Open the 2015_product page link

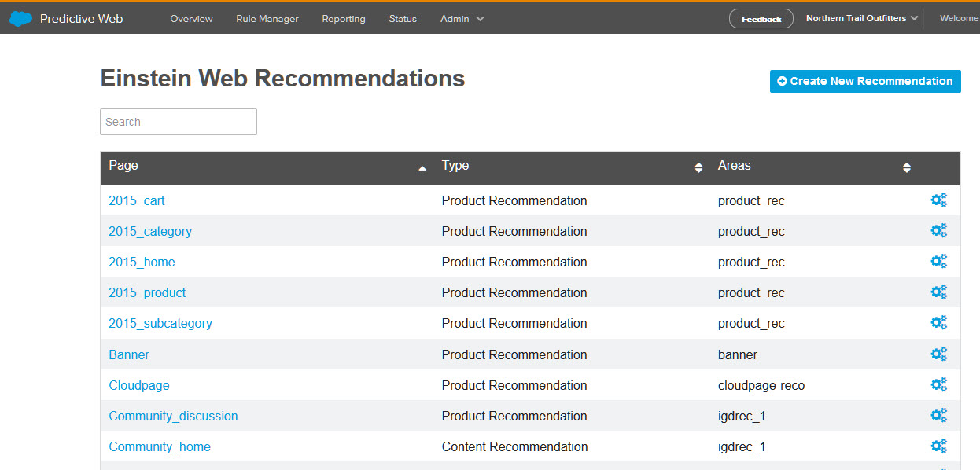147,292
